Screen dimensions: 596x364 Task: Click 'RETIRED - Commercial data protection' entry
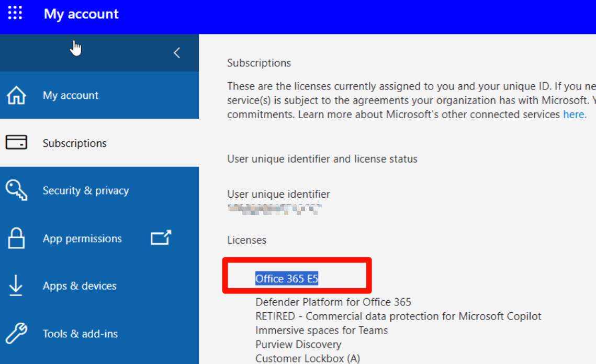click(x=398, y=316)
